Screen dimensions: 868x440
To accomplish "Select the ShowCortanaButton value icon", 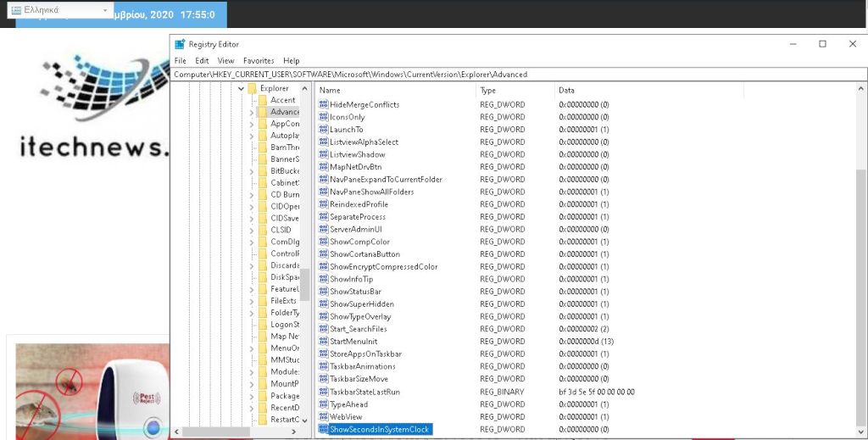I will tap(324, 254).
